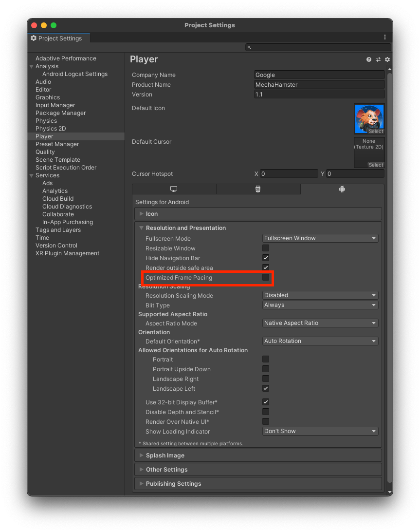Click the presets icon near Player header
This screenshot has height=532, width=420.
pos(378,59)
